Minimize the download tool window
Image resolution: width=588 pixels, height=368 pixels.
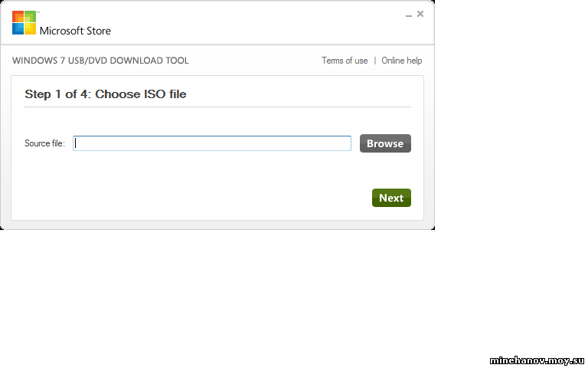(x=409, y=15)
